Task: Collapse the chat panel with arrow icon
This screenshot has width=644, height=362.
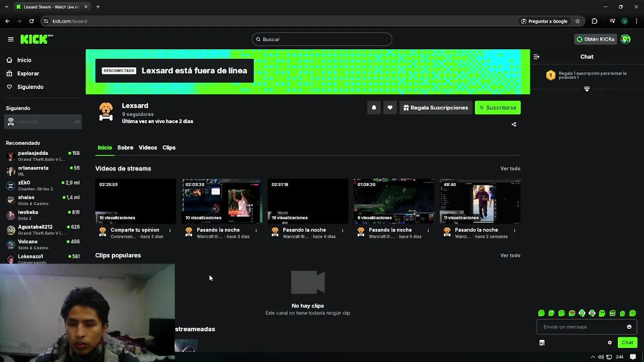Action: 536,57
